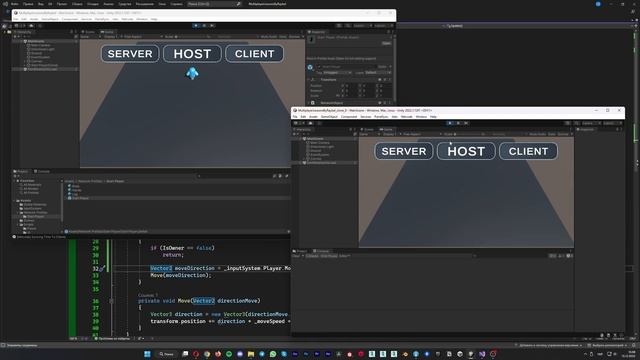Open Gizmos dropdown in right Unity game view

click(x=564, y=134)
